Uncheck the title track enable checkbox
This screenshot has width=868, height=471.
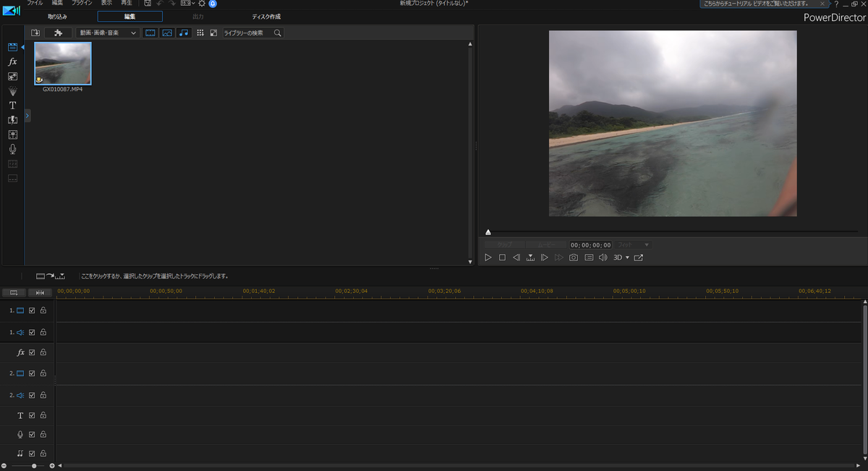pos(32,415)
